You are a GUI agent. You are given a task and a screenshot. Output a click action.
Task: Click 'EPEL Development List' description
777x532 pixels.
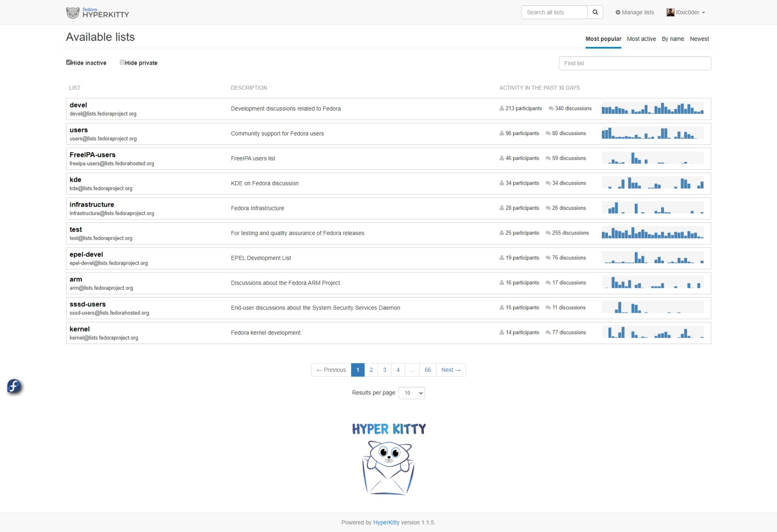coord(261,258)
